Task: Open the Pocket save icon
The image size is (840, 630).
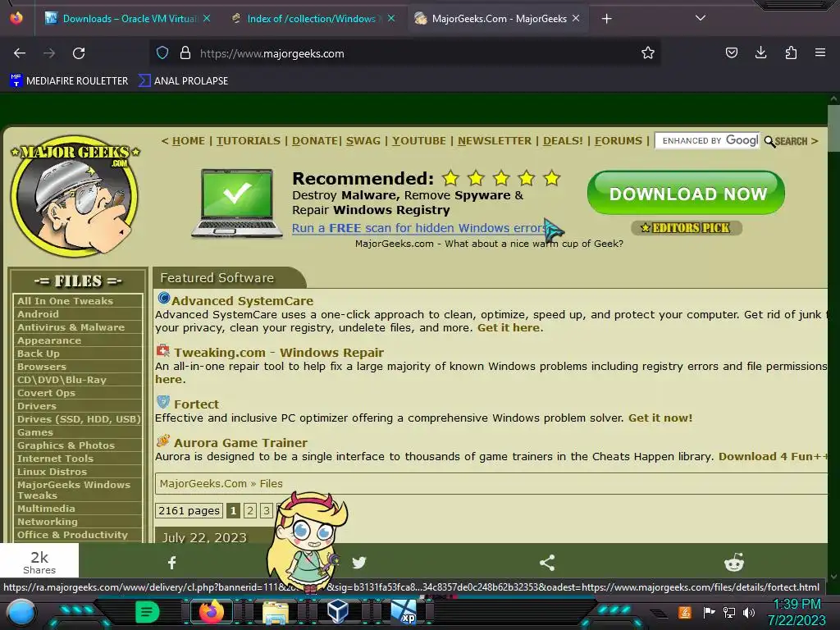Action: pyautogui.click(x=731, y=53)
